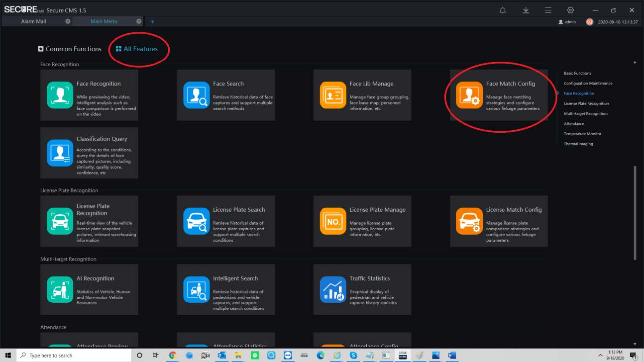Click the alarm bell icon in title bar

pos(503,10)
